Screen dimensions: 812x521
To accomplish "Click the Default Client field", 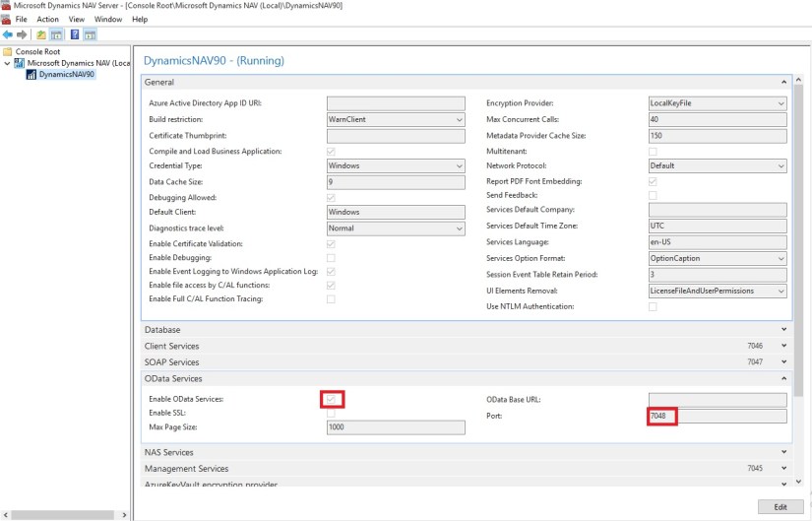I will pos(396,212).
